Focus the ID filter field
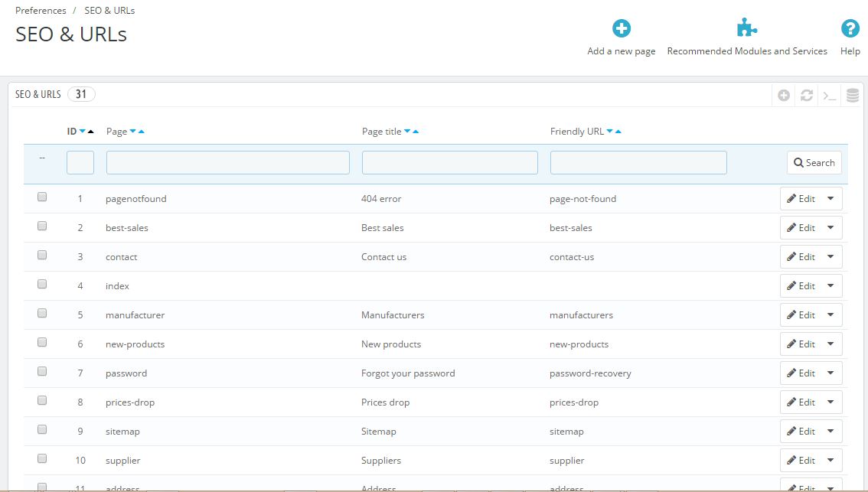This screenshot has height=492, width=868. pos(80,163)
